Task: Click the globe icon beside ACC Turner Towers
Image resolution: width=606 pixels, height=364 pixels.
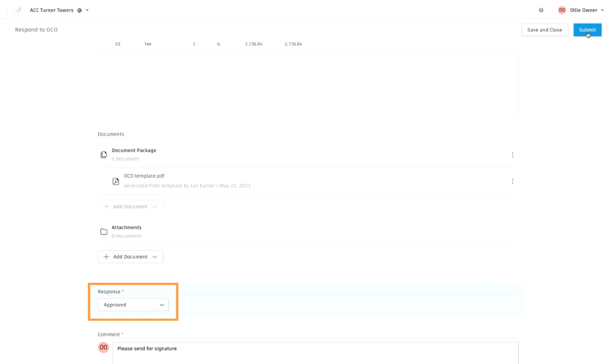Action: (x=79, y=10)
